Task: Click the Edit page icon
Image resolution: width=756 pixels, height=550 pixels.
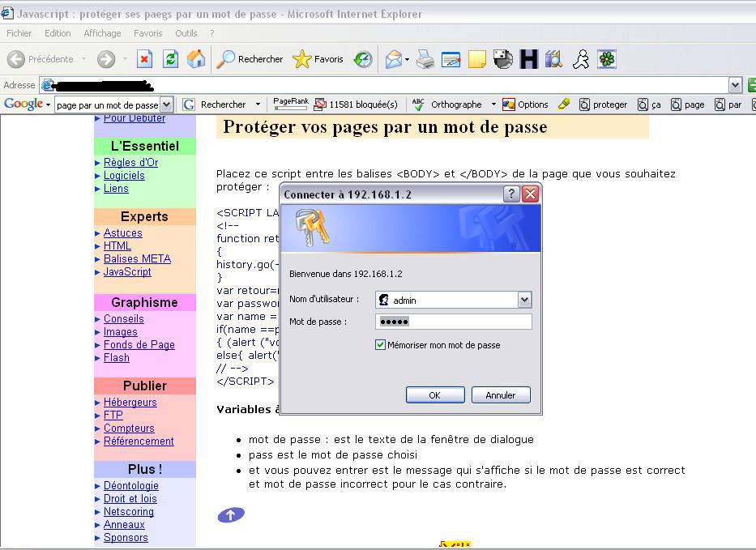Action: 451,59
